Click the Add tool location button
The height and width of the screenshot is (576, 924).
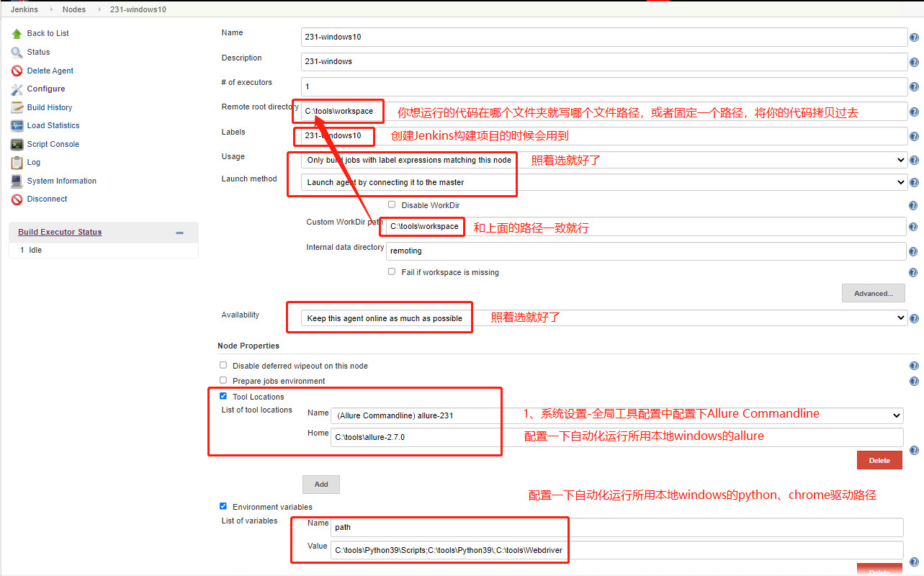tap(321, 485)
